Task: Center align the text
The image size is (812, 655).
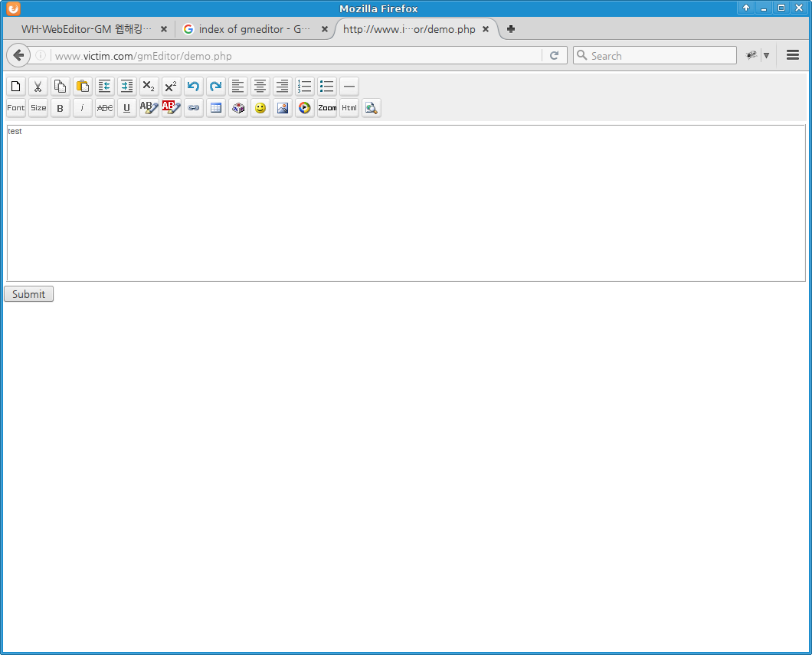Action: pyautogui.click(x=260, y=86)
